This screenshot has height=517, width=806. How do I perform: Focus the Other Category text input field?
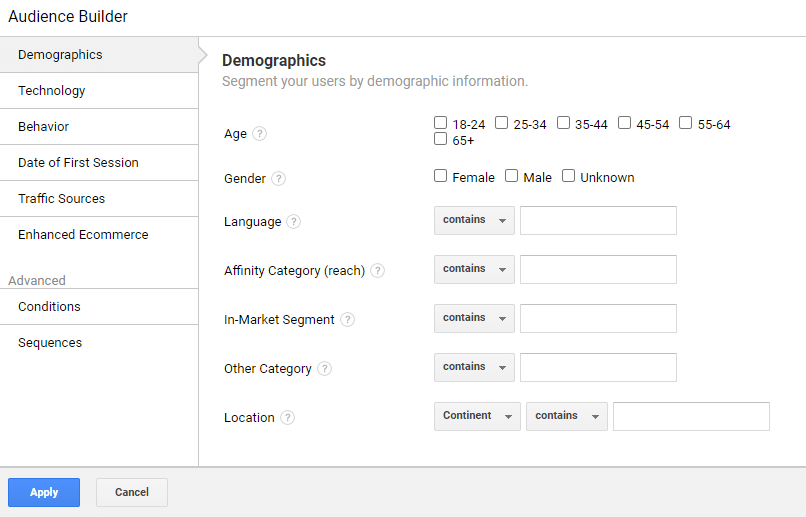click(598, 367)
